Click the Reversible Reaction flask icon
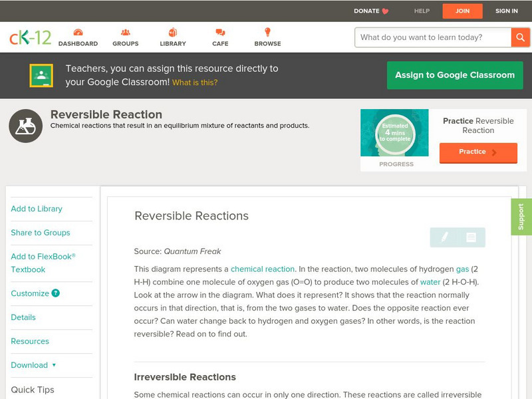 [26, 126]
